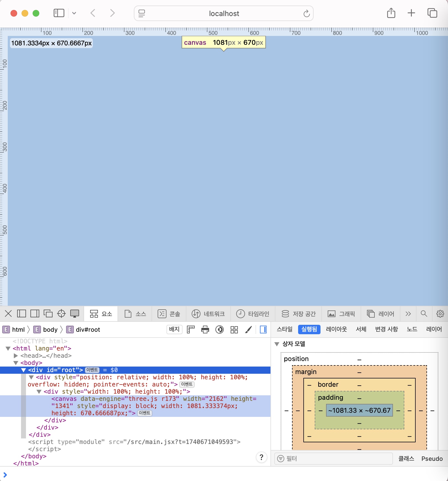Open the sidebar options dropdown arrow

[x=74, y=13]
